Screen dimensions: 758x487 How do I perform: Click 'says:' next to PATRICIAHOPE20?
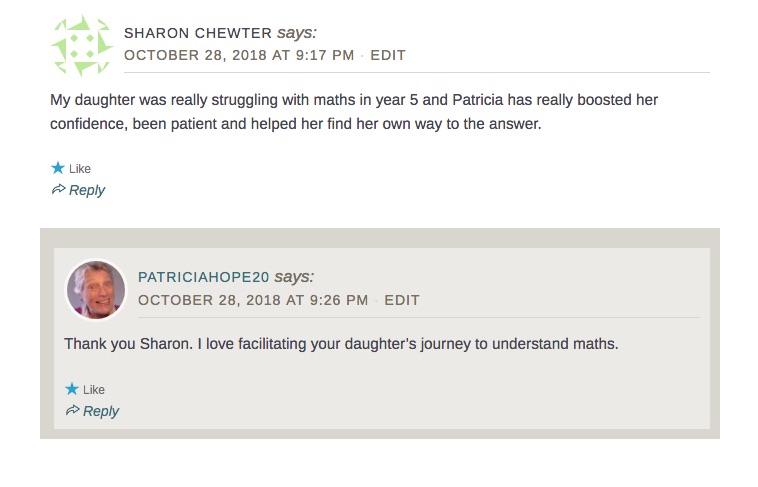(x=294, y=277)
